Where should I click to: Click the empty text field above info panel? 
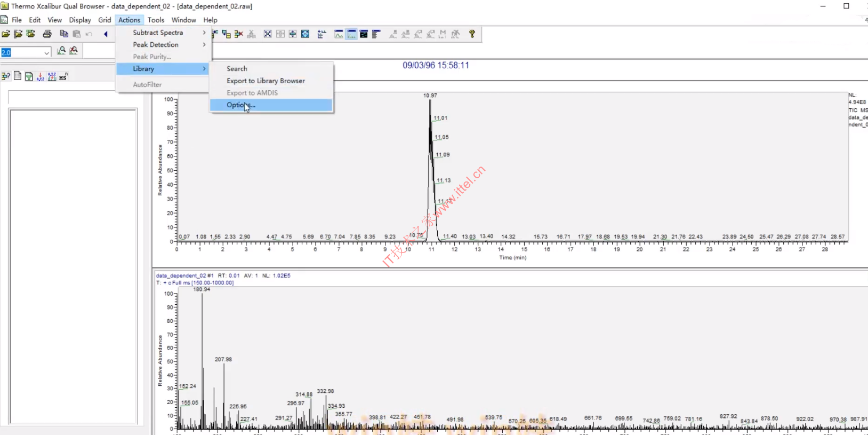click(73, 98)
